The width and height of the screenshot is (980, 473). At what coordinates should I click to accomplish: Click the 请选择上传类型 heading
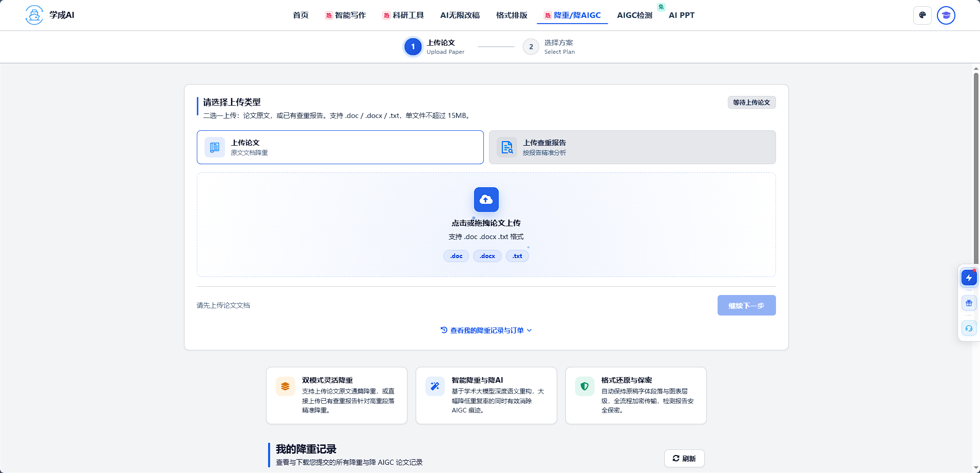click(232, 102)
